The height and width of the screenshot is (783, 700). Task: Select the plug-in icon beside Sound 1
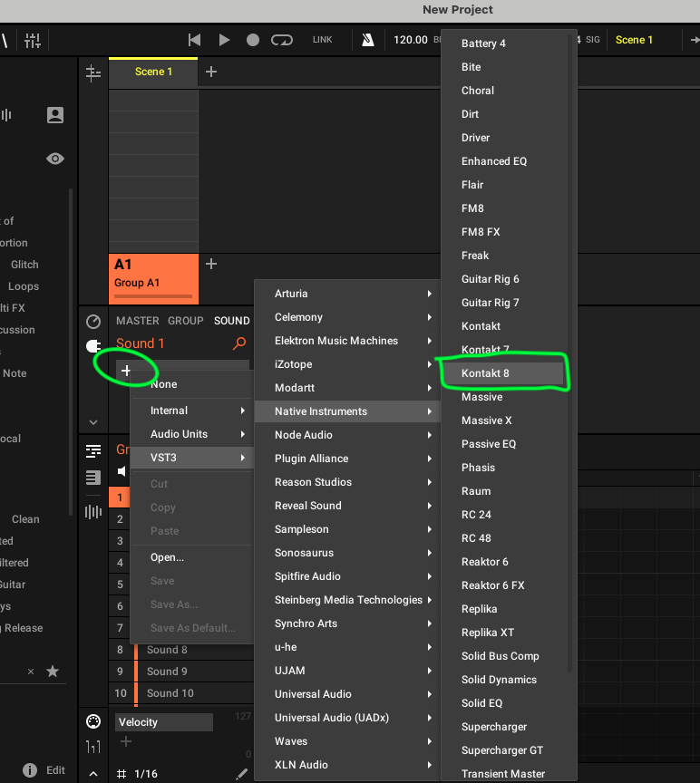pyautogui.click(x=93, y=345)
